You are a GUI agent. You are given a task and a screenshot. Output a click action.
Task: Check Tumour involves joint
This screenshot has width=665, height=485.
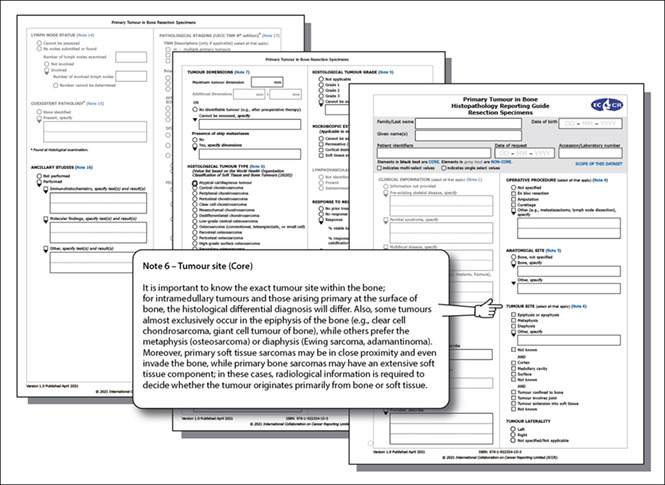click(513, 398)
